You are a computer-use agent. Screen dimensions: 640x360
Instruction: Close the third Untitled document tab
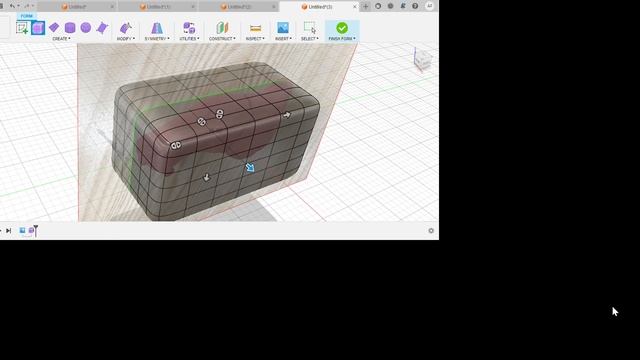tap(274, 7)
